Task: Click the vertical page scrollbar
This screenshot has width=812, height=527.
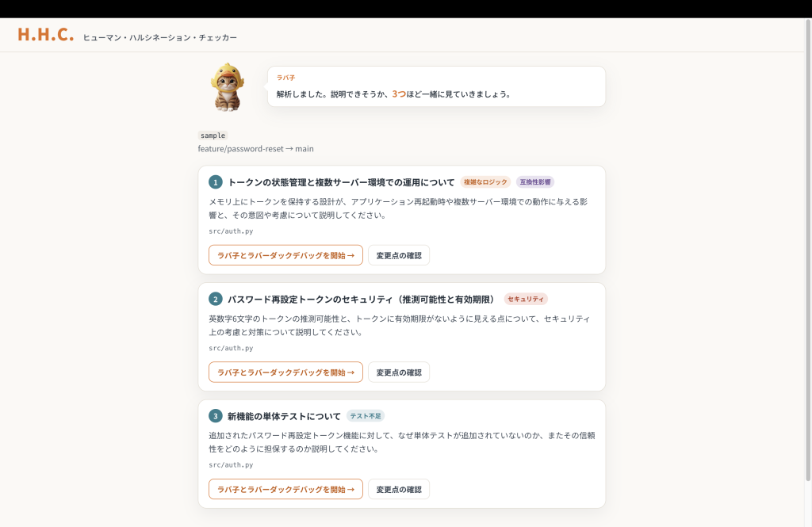Action: 808,249
